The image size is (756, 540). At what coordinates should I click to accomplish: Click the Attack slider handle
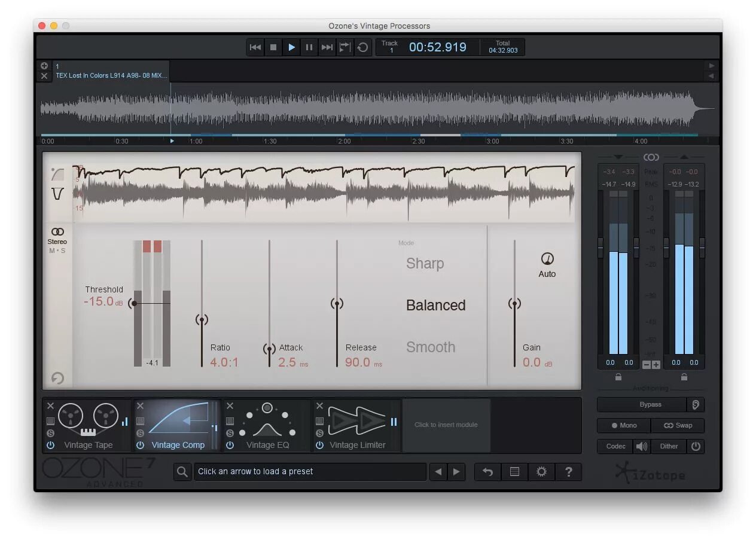coord(269,349)
